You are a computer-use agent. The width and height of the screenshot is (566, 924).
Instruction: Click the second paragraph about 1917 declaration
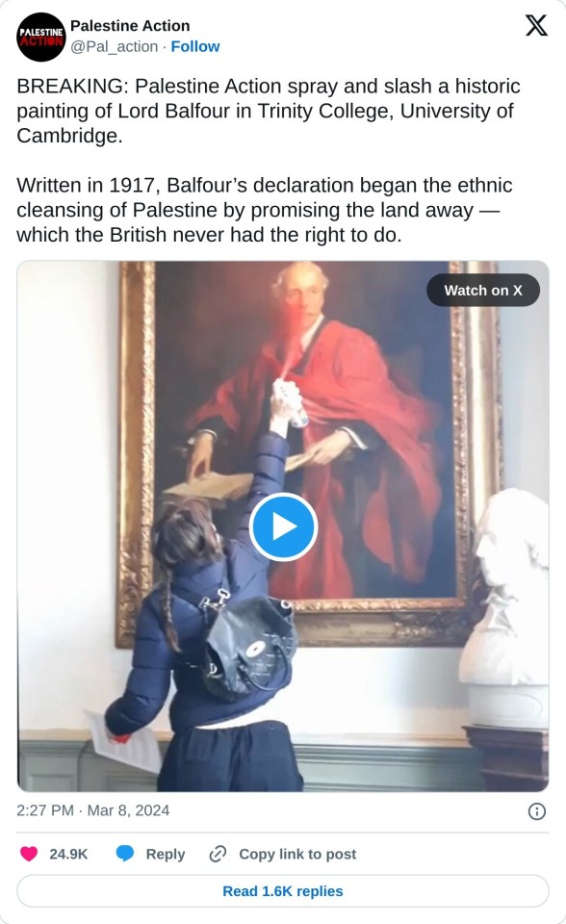click(264, 210)
